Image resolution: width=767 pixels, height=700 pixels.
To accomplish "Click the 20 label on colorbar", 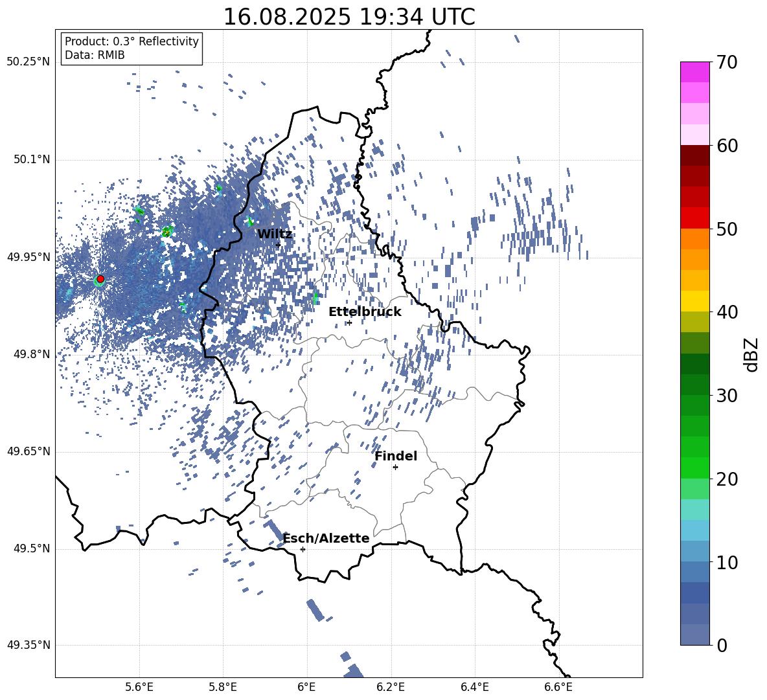I will coord(727,479).
